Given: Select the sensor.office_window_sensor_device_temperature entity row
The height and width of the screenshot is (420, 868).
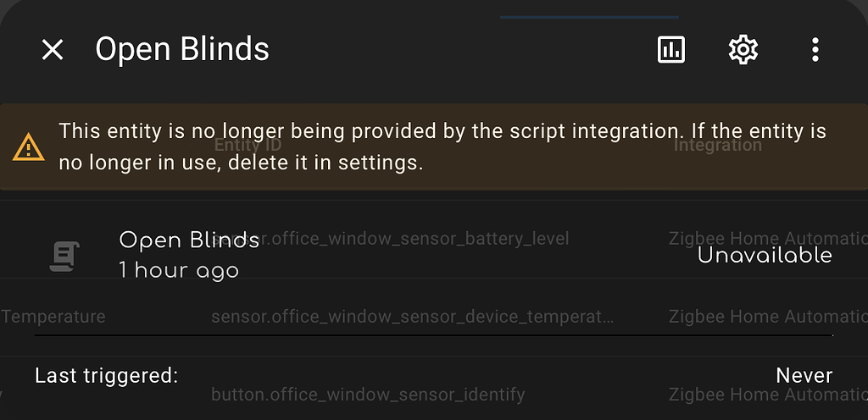Looking at the screenshot, I should [x=411, y=317].
